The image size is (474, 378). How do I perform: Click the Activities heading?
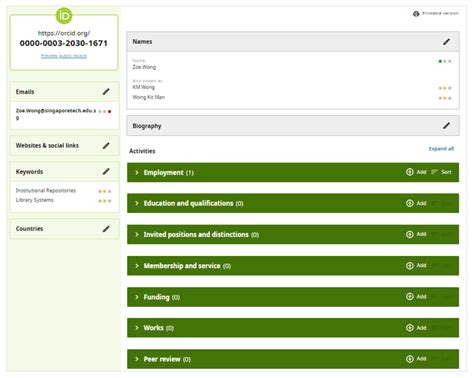(x=142, y=151)
